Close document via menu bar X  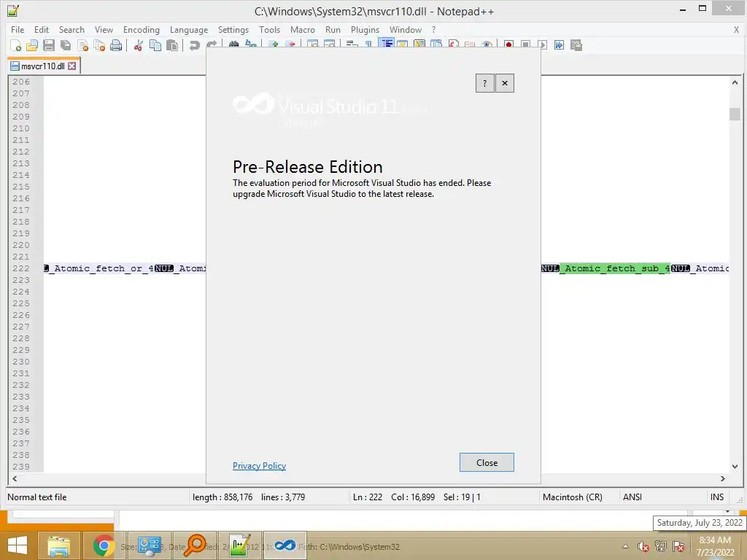736,29
